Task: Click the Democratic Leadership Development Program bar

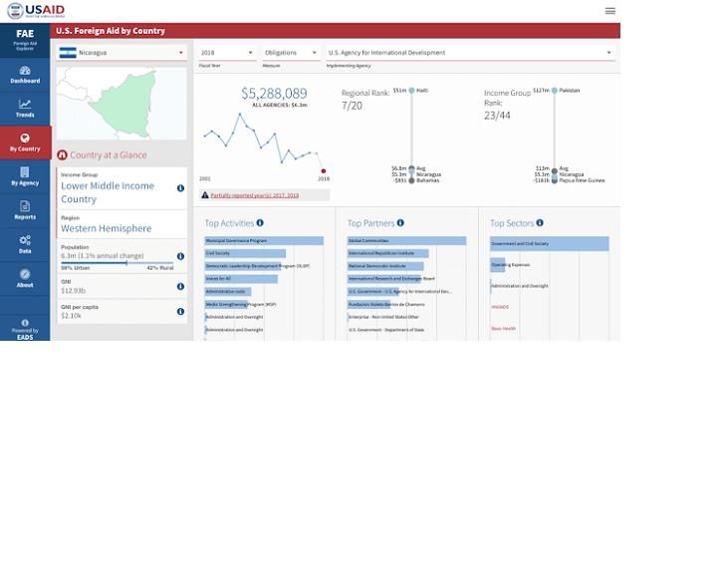Action: click(x=243, y=266)
